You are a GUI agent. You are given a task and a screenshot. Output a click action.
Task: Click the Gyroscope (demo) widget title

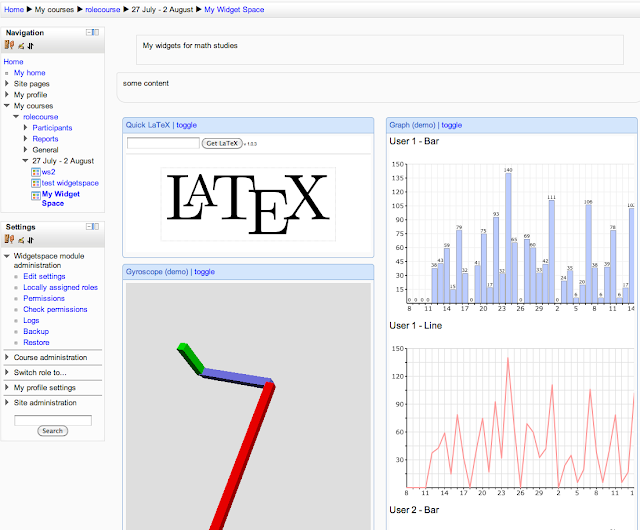(x=157, y=272)
